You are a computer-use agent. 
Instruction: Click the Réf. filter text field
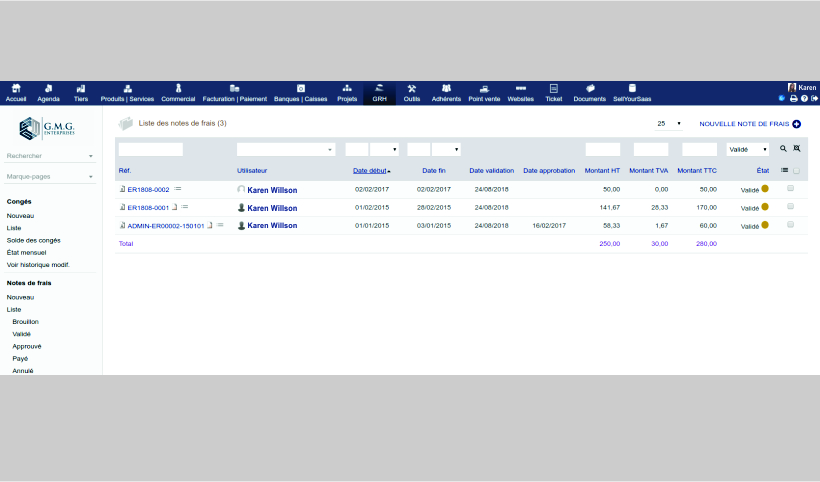[151, 149]
